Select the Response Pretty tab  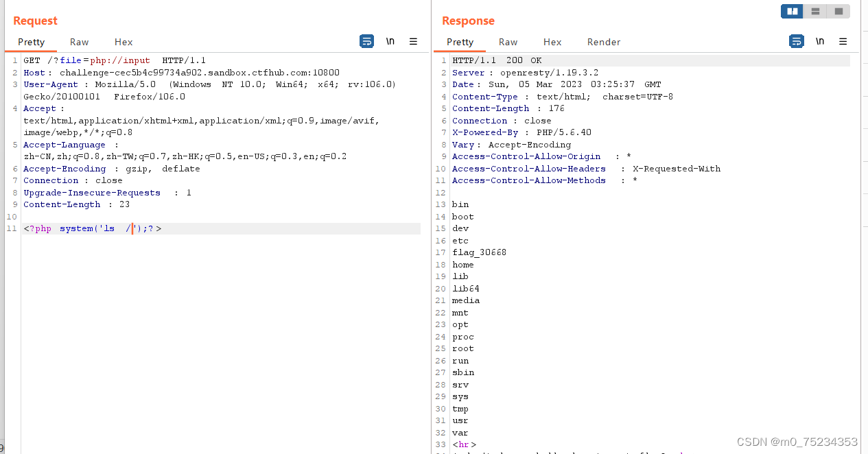[x=460, y=42]
